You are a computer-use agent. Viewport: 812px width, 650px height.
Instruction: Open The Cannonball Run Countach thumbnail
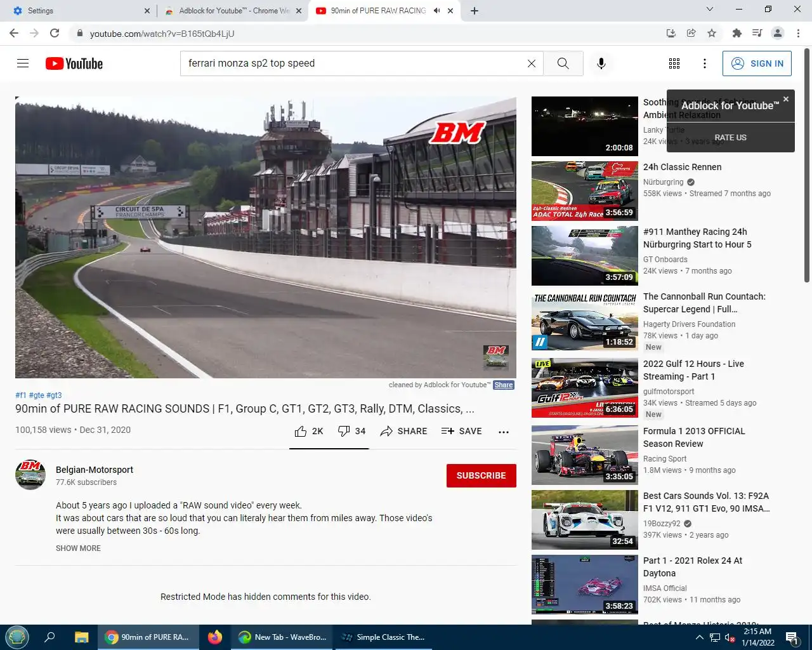(x=585, y=321)
